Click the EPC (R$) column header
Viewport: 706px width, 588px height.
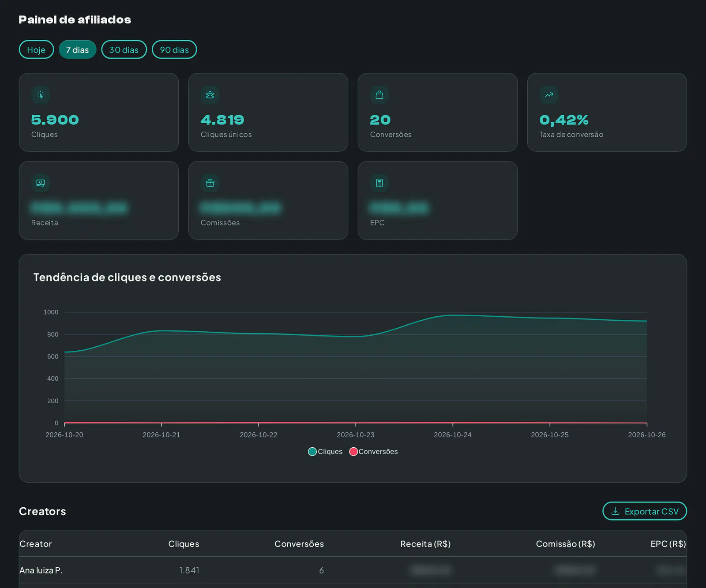click(668, 544)
